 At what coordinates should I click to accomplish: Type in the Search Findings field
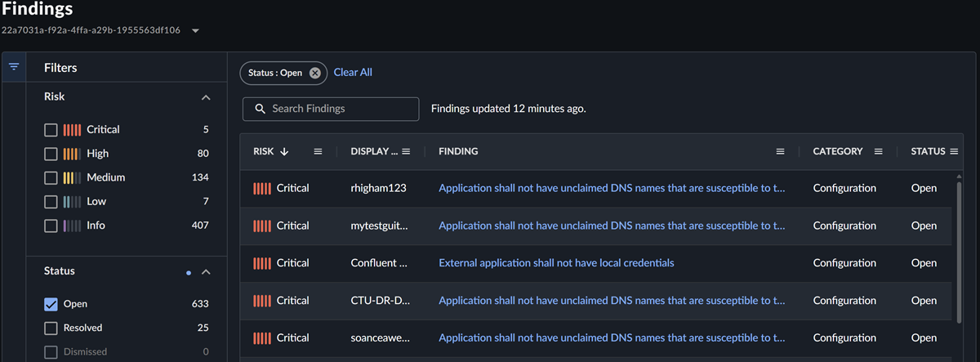[339, 109]
